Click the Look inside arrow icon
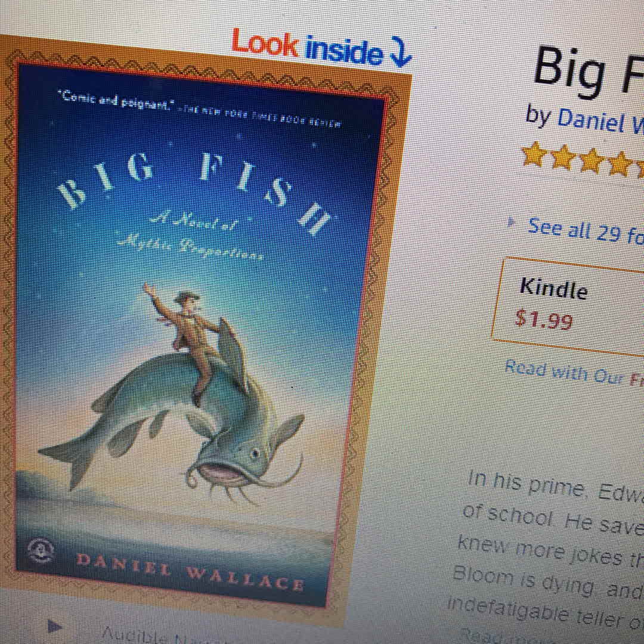The width and height of the screenshot is (644, 644). click(400, 52)
